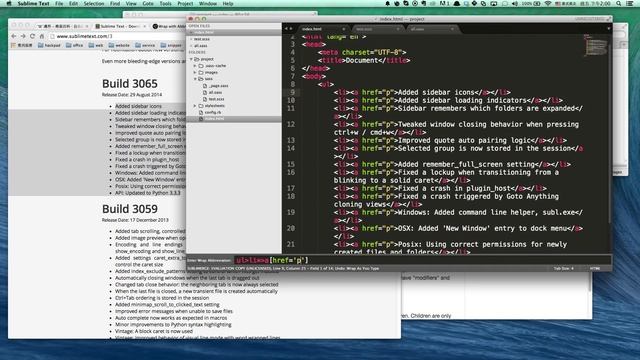Collapse the project folder
The width and height of the screenshot is (640, 360).
pyautogui.click(x=191, y=59)
